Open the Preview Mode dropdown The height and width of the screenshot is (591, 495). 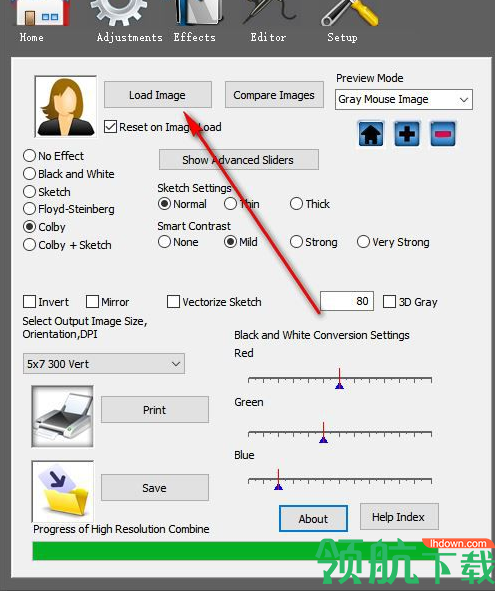404,100
